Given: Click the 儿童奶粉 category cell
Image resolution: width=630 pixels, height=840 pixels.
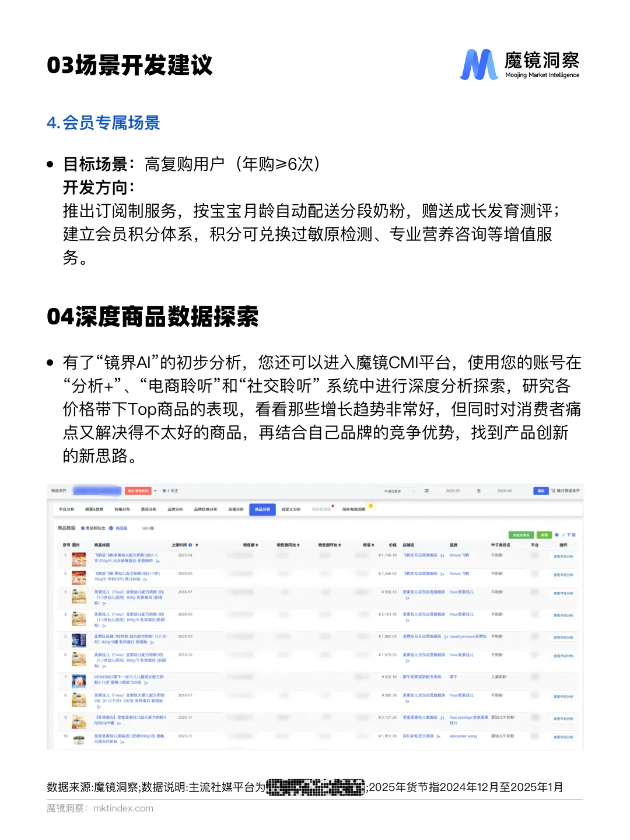Looking at the screenshot, I should pyautogui.click(x=499, y=677).
